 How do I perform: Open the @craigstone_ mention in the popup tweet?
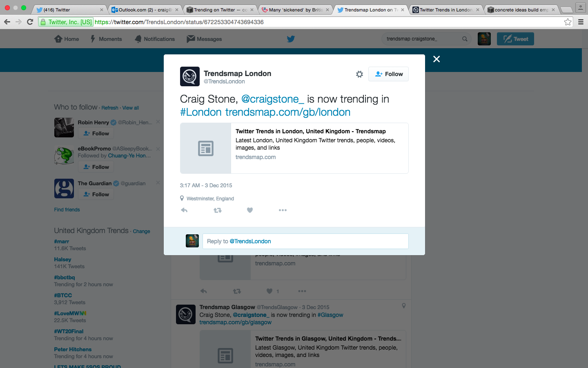(x=272, y=99)
